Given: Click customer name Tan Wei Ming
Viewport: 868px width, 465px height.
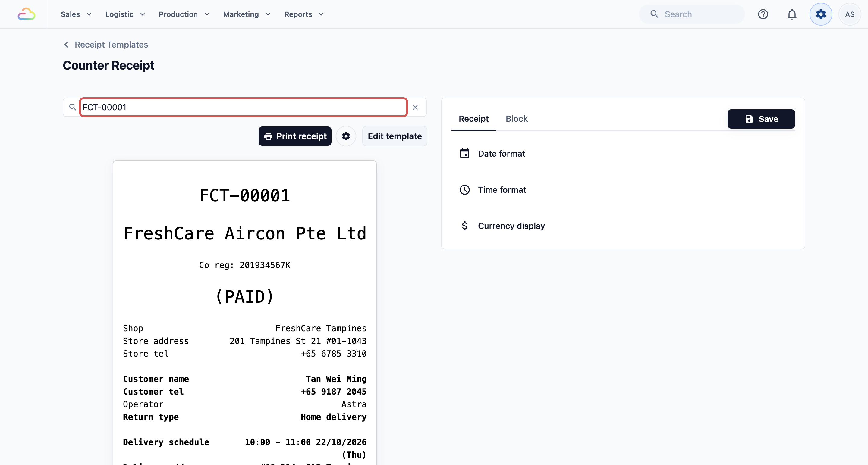Looking at the screenshot, I should coord(336,379).
